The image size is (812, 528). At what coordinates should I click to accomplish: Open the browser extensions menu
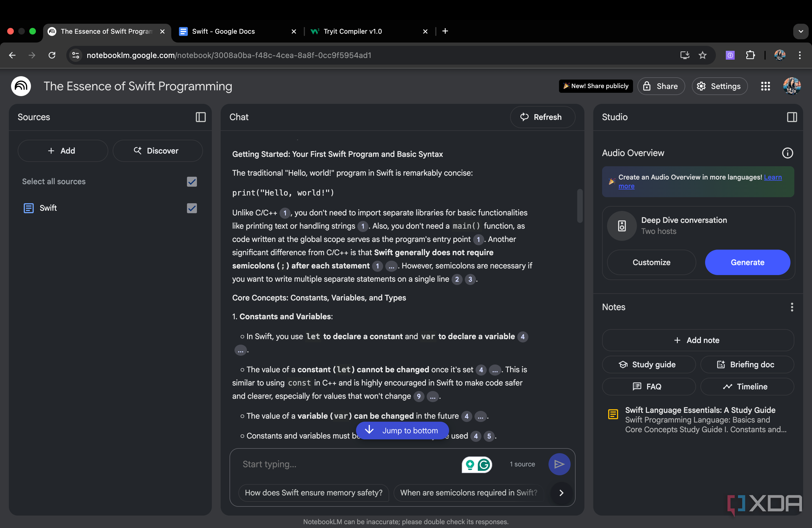pos(751,55)
